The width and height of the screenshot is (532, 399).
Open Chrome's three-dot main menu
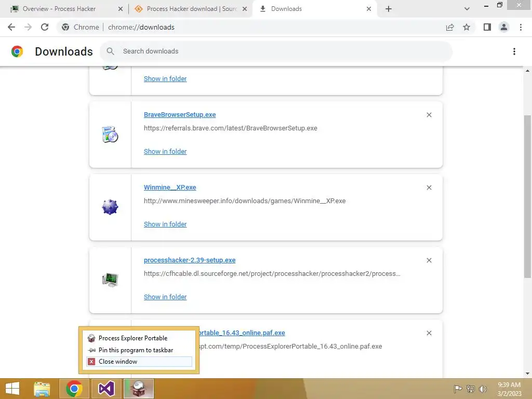tap(521, 27)
